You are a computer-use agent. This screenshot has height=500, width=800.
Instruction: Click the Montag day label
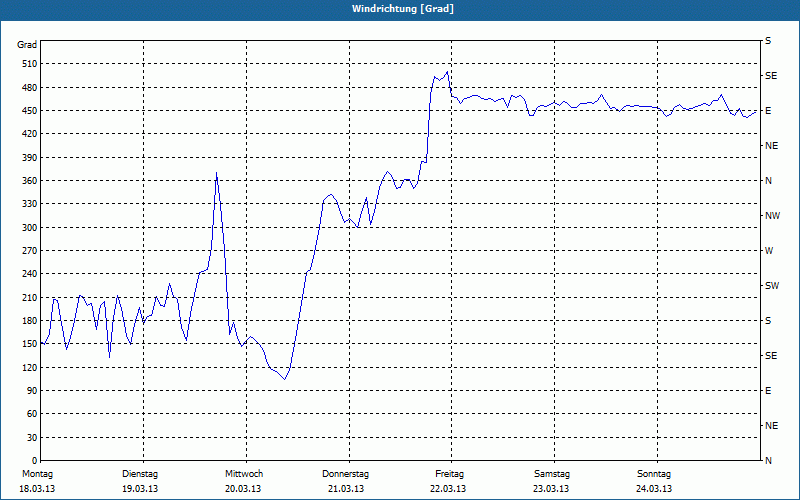(37, 474)
